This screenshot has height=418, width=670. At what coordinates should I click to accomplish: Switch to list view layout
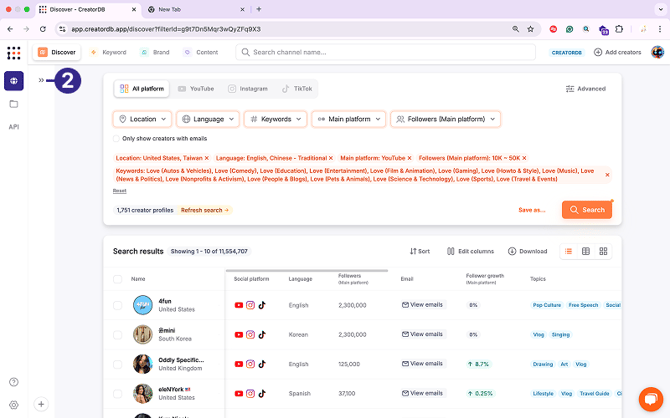tap(568, 251)
